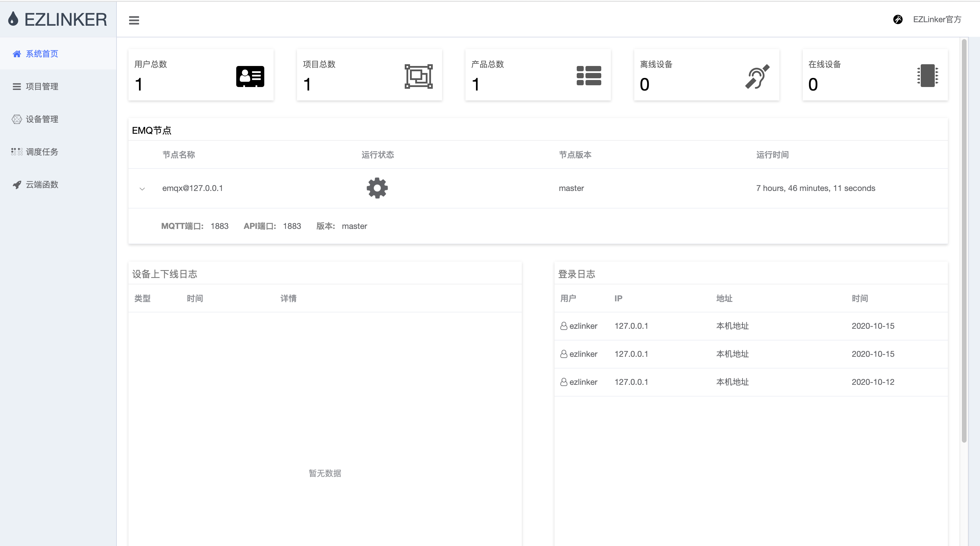
Task: Click the 地址 column header in 登录日志
Action: pos(724,298)
